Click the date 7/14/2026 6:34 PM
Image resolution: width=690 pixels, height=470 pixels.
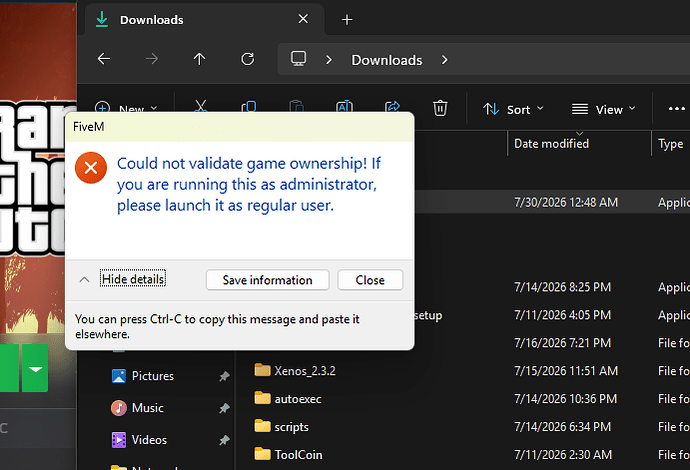pyautogui.click(x=562, y=427)
